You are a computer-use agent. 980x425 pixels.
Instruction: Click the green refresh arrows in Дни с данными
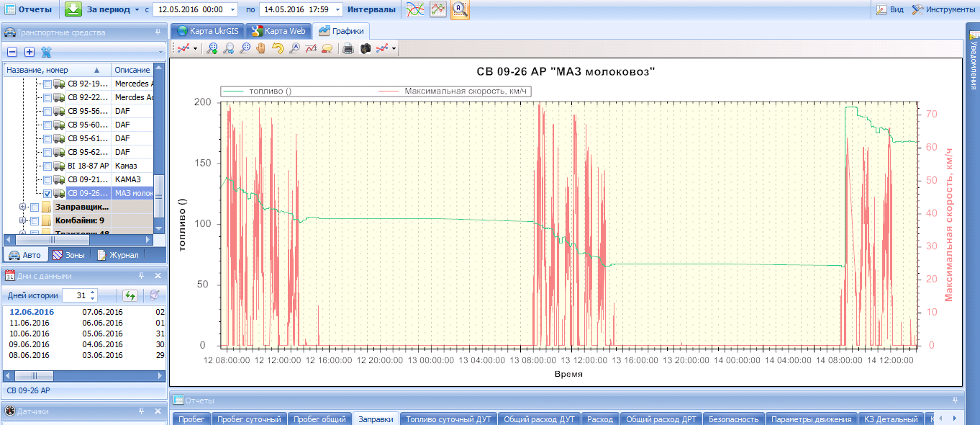tap(130, 295)
